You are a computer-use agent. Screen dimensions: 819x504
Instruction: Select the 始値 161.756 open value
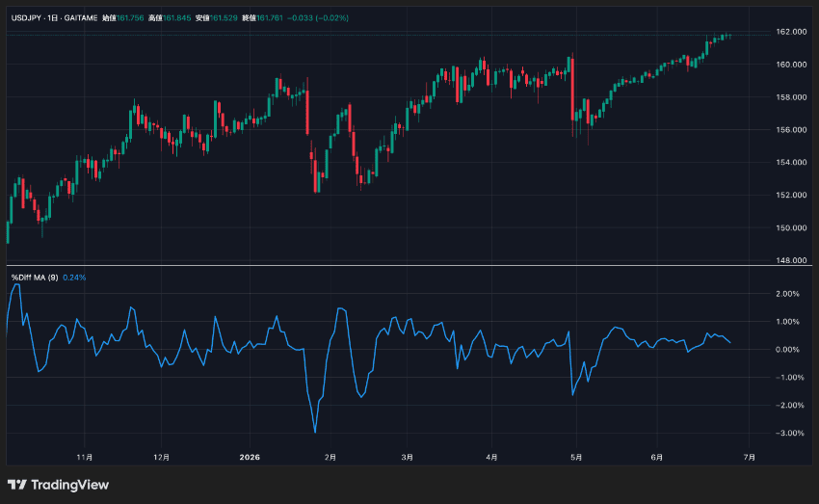tap(122, 17)
